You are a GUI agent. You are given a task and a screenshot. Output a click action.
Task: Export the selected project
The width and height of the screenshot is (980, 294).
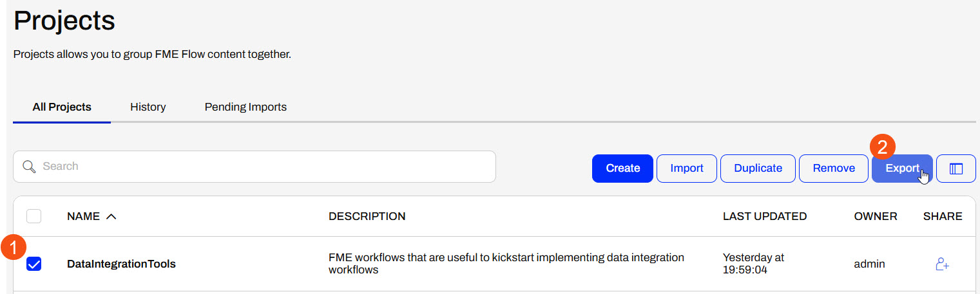click(902, 169)
